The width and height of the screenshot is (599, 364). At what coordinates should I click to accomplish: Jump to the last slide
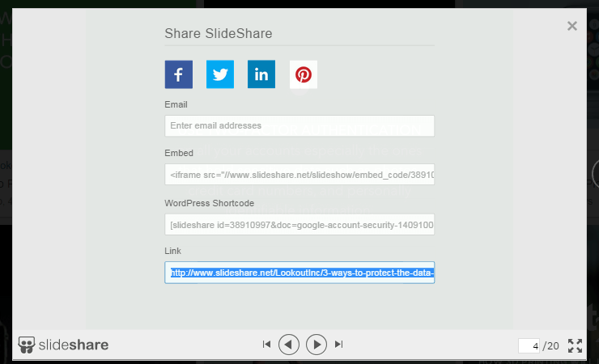pos(339,345)
